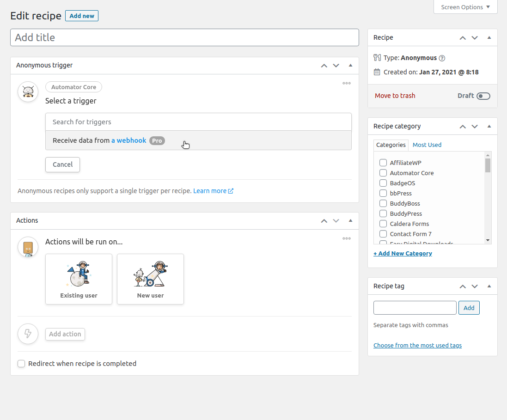This screenshot has width=507, height=420.
Task: Expand the Screen Options dropdown
Action: click(x=465, y=7)
